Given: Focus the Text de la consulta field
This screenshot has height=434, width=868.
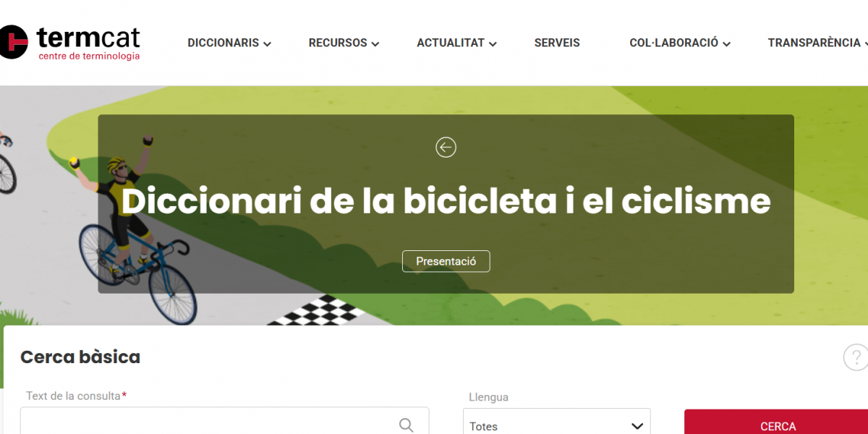Looking at the screenshot, I should [224, 421].
